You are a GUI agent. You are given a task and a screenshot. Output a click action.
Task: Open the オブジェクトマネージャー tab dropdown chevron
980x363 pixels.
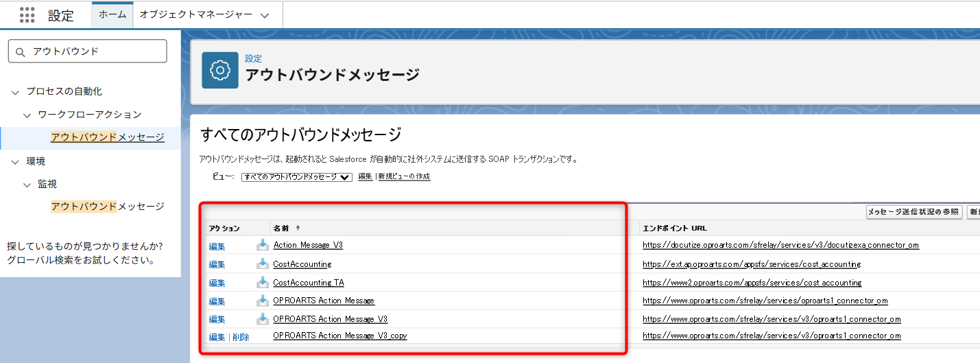265,16
